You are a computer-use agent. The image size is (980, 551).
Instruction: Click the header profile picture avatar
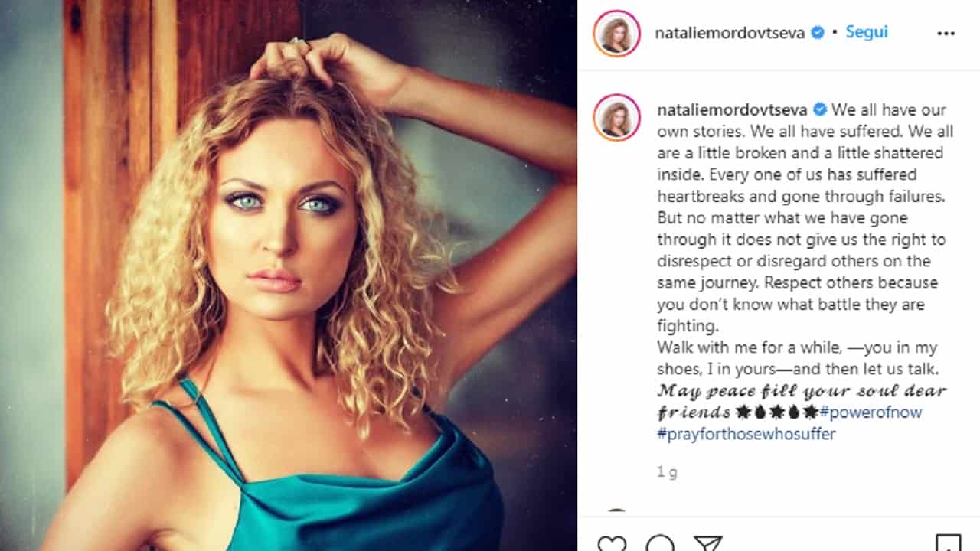(x=616, y=34)
